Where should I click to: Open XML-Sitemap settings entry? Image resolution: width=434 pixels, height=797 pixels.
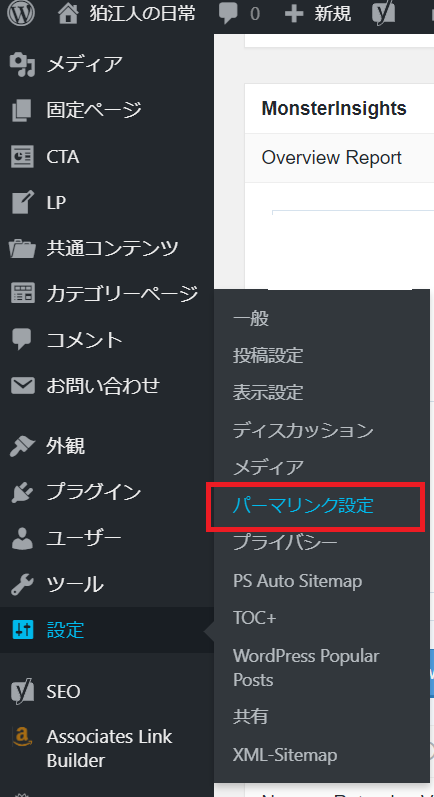[285, 755]
